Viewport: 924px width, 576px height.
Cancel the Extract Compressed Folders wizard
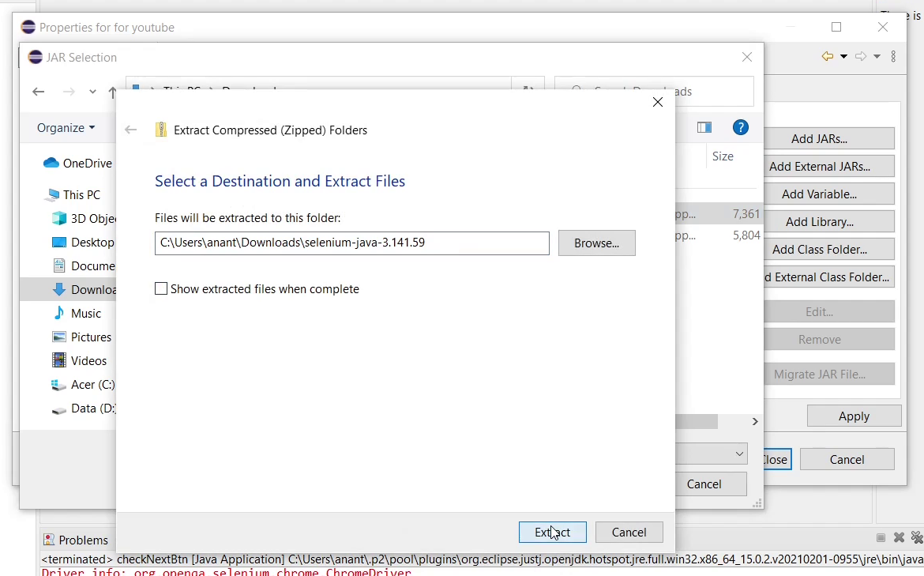click(629, 532)
